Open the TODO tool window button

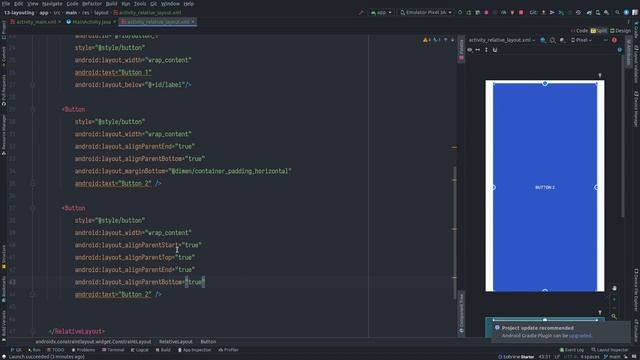point(56,350)
